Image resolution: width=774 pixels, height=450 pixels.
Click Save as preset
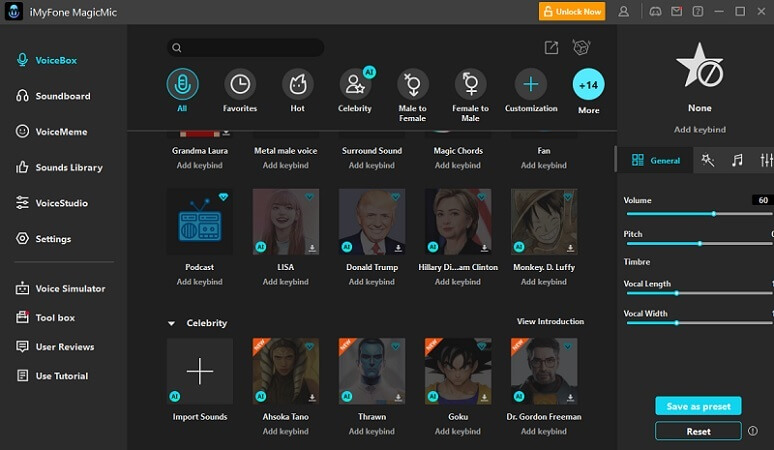[698, 406]
